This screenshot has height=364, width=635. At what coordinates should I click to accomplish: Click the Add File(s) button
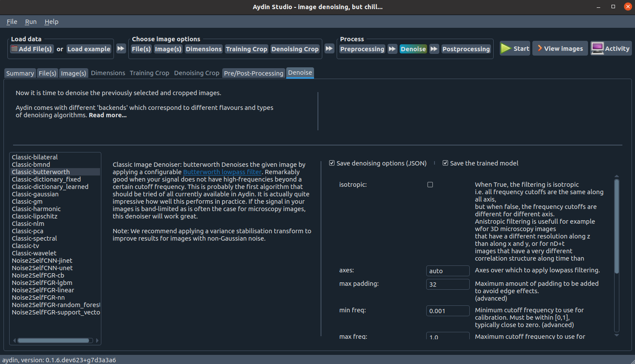click(x=32, y=49)
